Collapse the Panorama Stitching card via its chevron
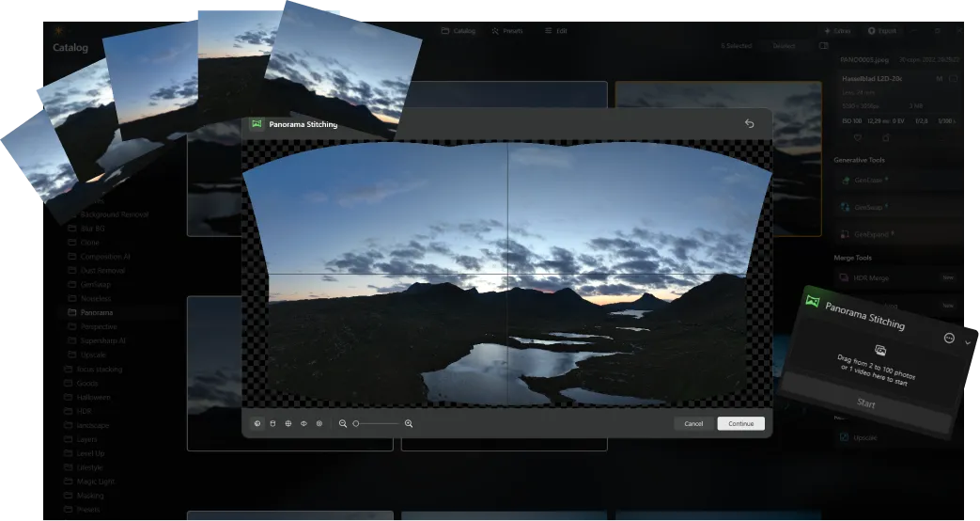 pyautogui.click(x=968, y=342)
